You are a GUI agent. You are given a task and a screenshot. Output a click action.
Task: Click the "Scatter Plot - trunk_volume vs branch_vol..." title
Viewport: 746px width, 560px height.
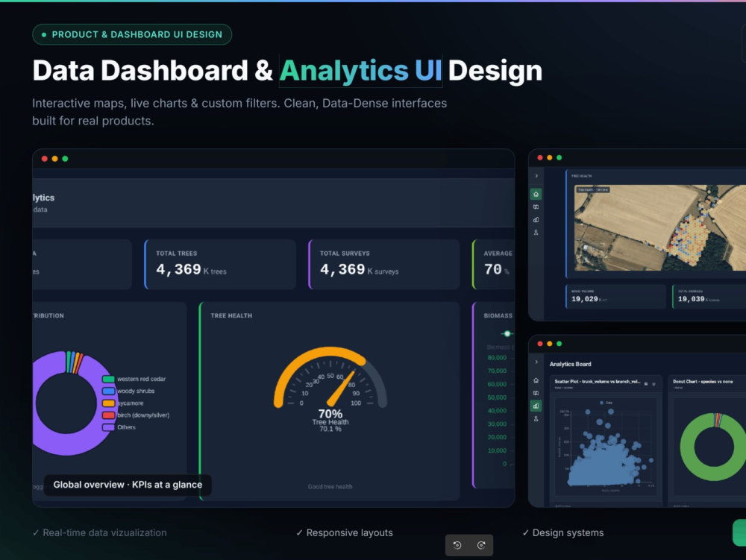tap(597, 382)
